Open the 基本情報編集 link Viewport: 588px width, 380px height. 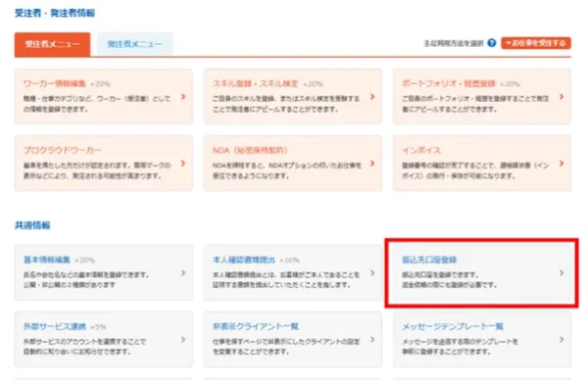[x=47, y=260]
